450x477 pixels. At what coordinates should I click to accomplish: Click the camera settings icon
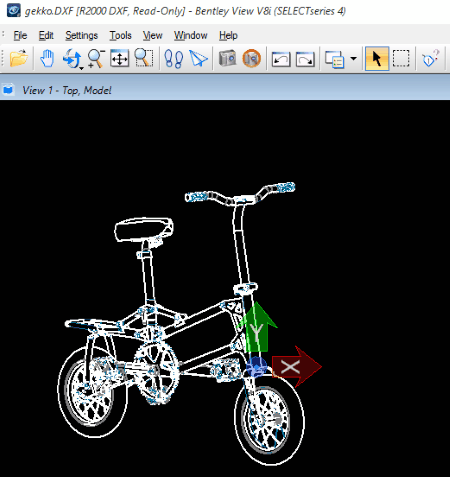[228, 59]
